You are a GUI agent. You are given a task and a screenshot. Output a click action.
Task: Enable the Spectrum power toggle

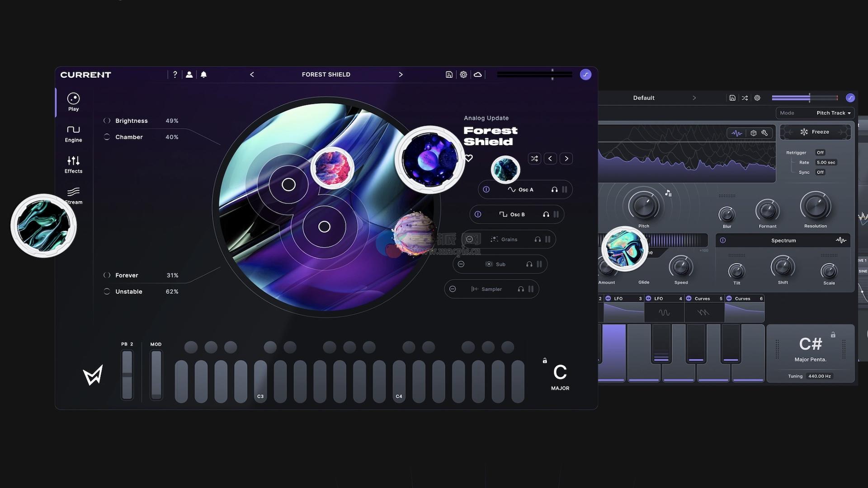[x=723, y=240]
